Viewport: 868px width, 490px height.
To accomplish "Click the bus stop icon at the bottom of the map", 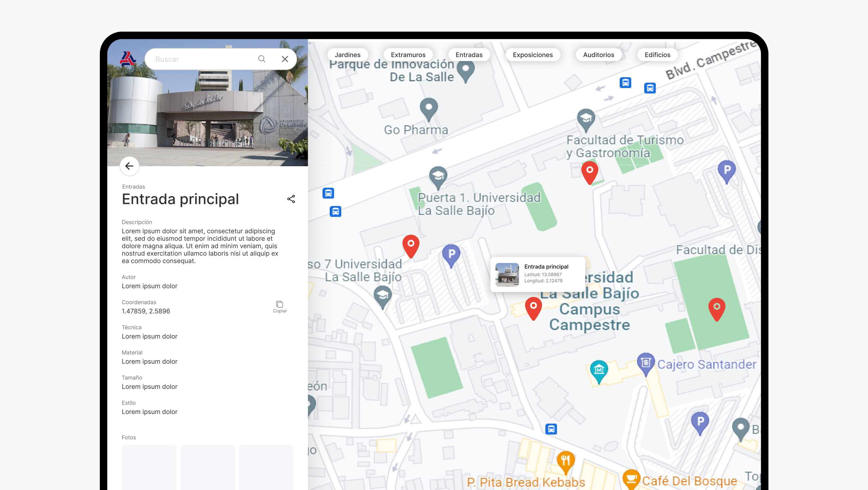I will [x=551, y=429].
